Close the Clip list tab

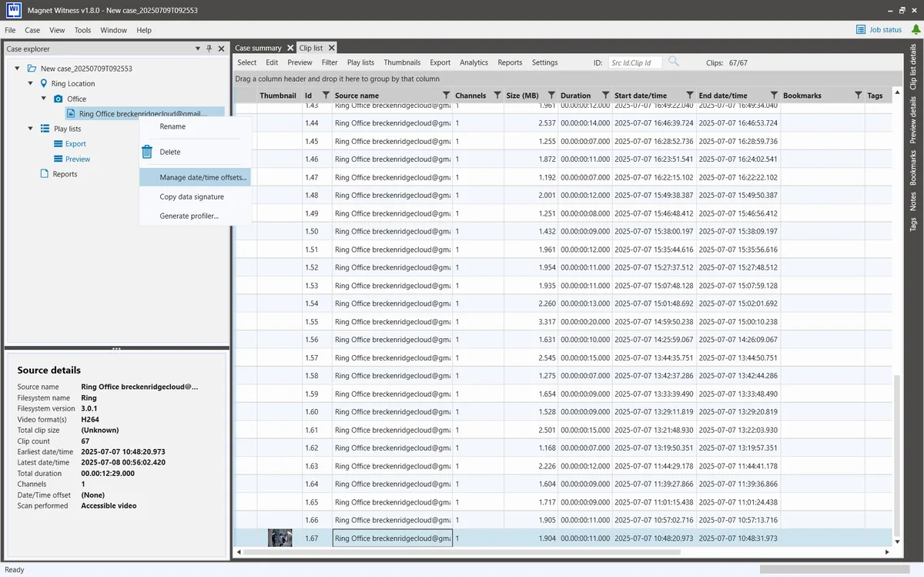click(x=330, y=48)
